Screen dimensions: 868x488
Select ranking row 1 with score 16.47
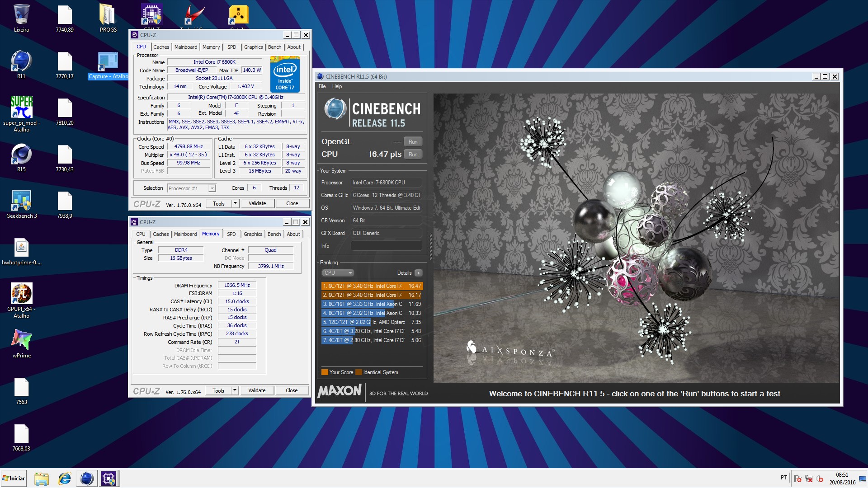372,286
